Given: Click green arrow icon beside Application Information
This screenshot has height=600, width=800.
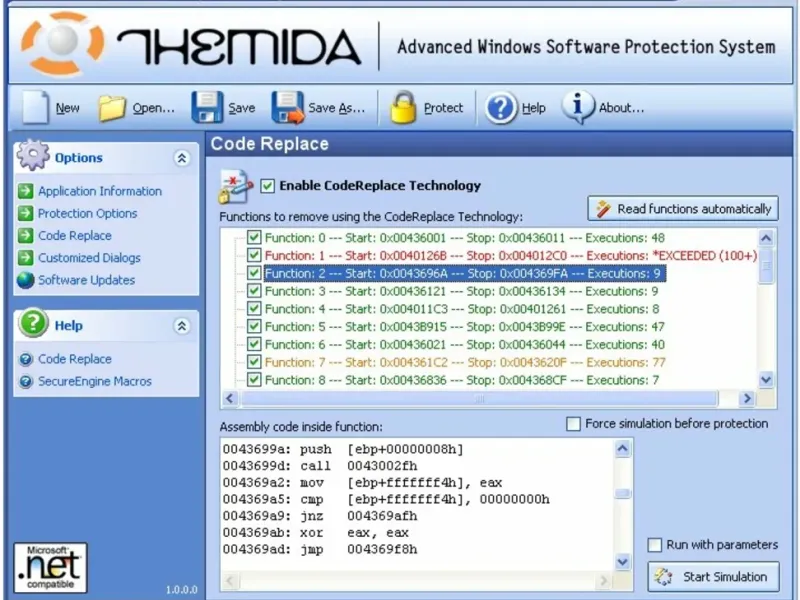Looking at the screenshot, I should coord(26,191).
